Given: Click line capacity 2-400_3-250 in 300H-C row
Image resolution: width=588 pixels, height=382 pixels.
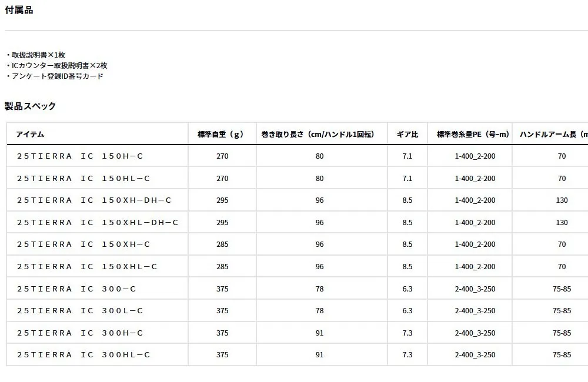Looking at the screenshot, I should click(x=475, y=333).
